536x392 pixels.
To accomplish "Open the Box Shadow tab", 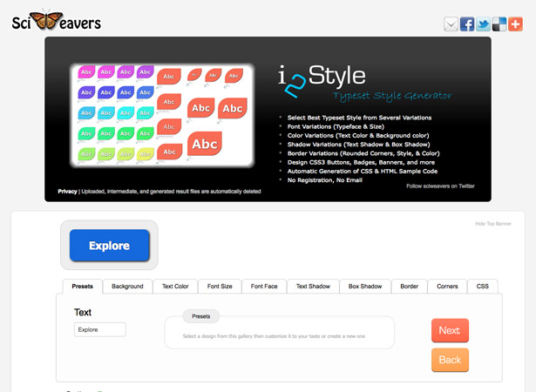I will click(365, 287).
